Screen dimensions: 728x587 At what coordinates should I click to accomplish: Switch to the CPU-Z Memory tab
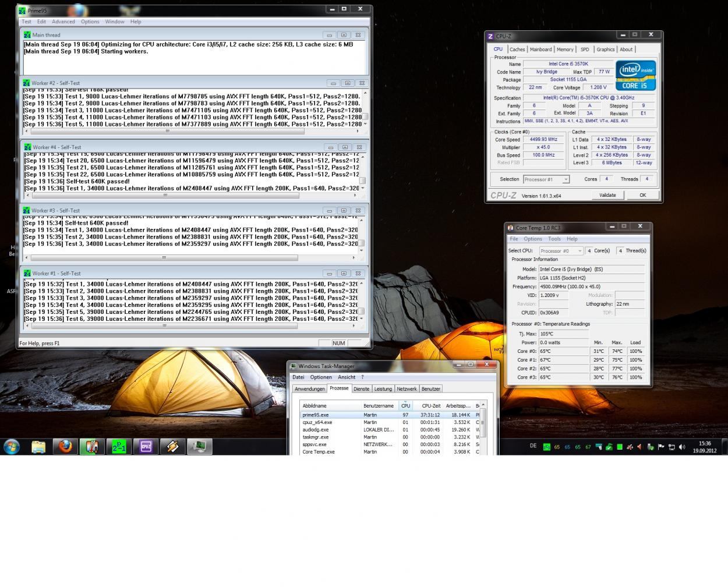point(565,49)
